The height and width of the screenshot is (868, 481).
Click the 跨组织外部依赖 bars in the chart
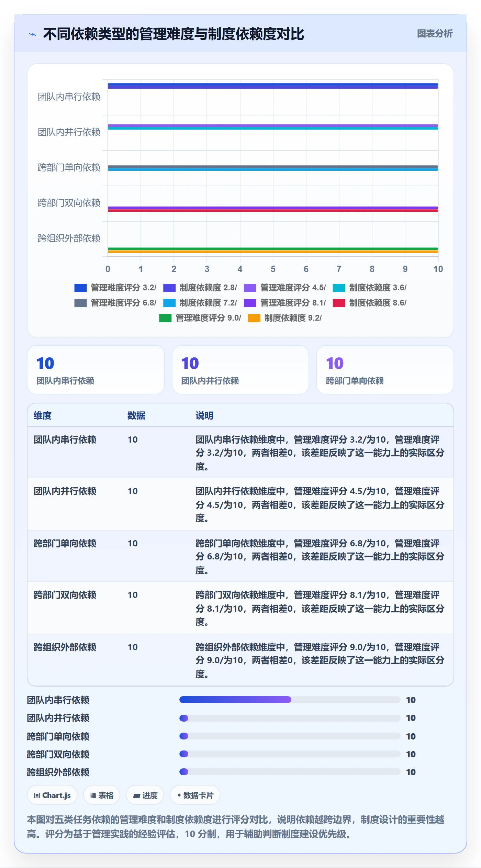(x=273, y=250)
